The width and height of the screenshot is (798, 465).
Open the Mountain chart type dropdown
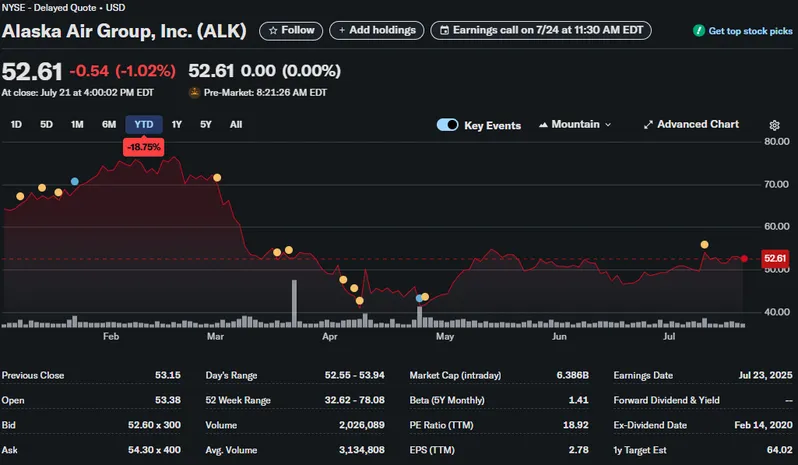[575, 125]
